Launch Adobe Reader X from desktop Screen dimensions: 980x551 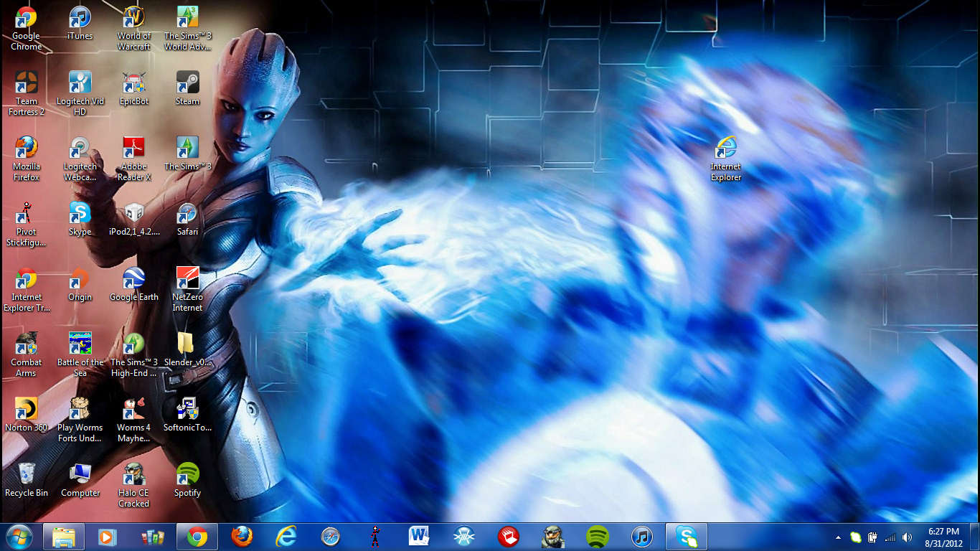pos(134,149)
